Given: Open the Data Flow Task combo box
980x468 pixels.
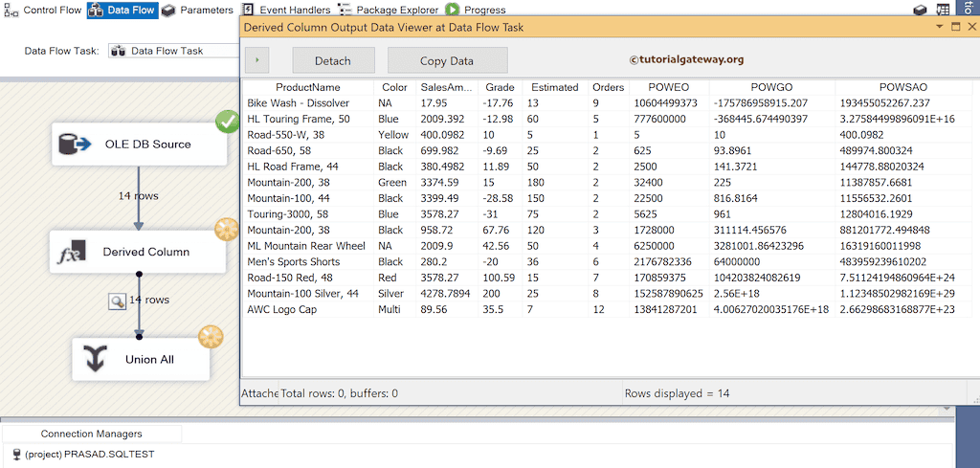Looking at the screenshot, I should tap(174, 52).
